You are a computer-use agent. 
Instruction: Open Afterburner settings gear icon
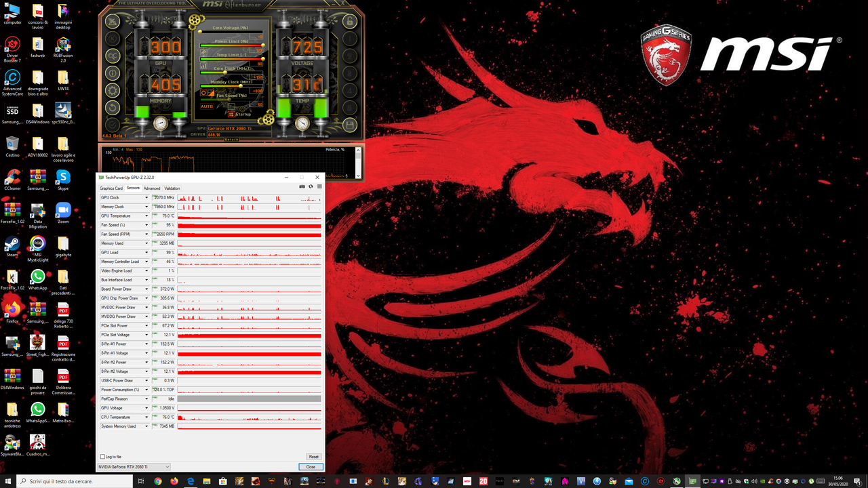113,90
